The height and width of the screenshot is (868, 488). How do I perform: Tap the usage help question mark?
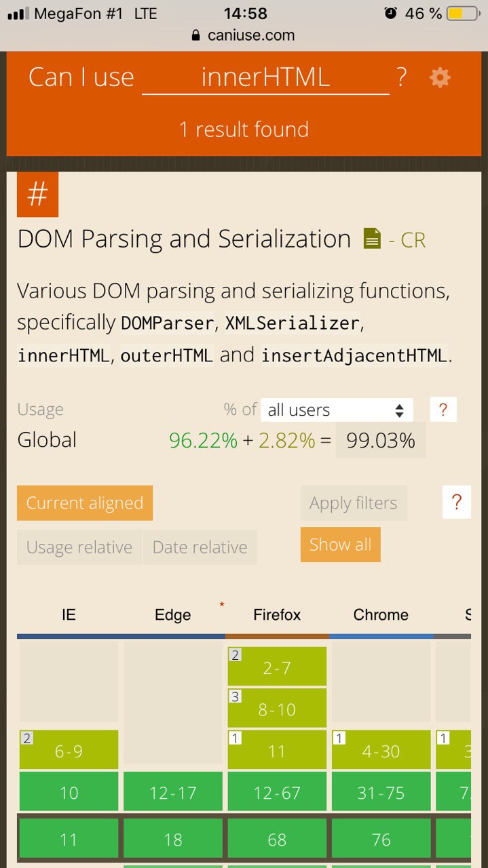[443, 410]
